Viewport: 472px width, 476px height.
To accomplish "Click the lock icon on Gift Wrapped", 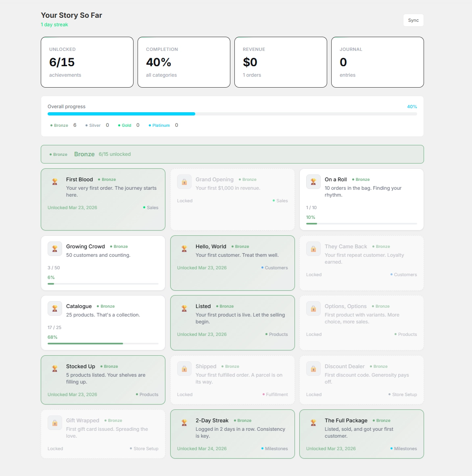I will pos(54,423).
